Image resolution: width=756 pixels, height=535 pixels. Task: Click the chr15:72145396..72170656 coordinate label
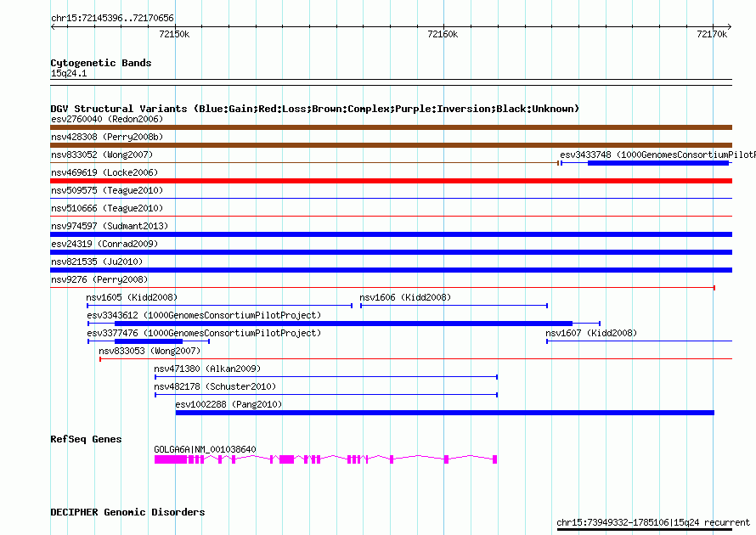[x=112, y=18]
